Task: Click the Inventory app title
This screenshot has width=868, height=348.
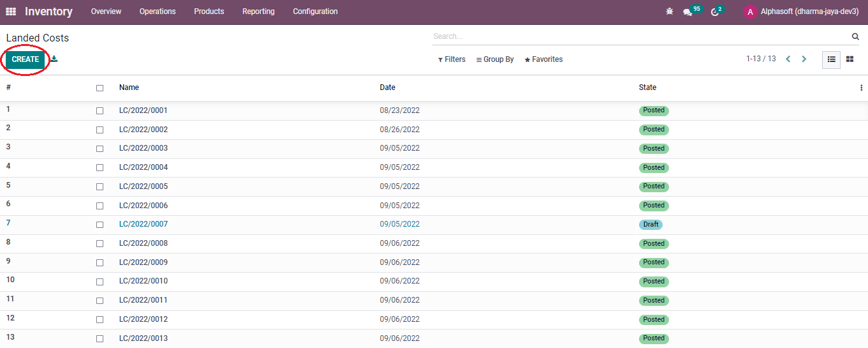Action: click(48, 11)
